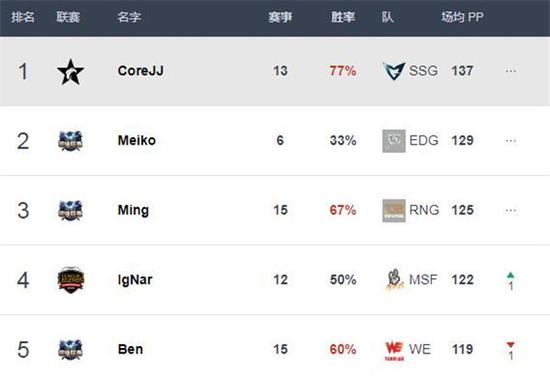Open the WE team logo
This screenshot has width=550, height=380.
click(394, 350)
